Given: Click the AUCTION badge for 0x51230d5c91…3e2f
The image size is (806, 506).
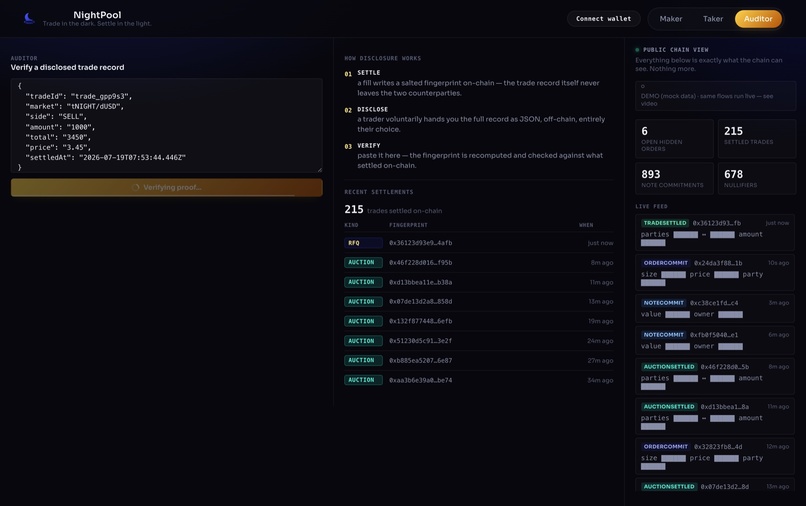Looking at the screenshot, I should tap(363, 340).
